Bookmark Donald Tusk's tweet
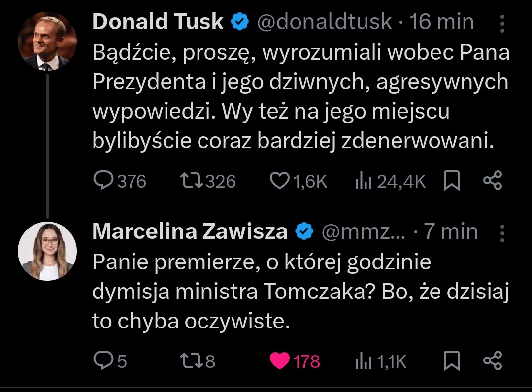The image size is (532, 392). pos(452,181)
